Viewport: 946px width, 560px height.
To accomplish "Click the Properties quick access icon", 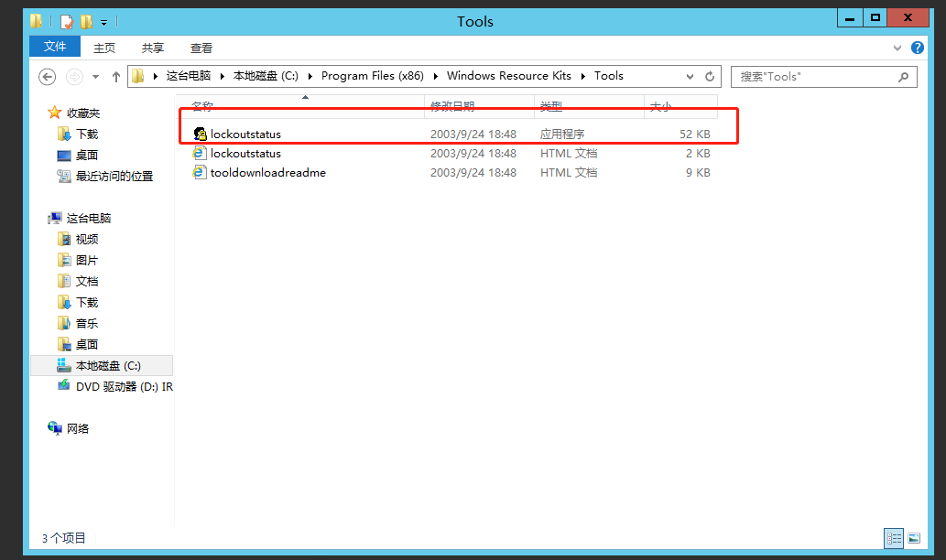I will coord(67,22).
